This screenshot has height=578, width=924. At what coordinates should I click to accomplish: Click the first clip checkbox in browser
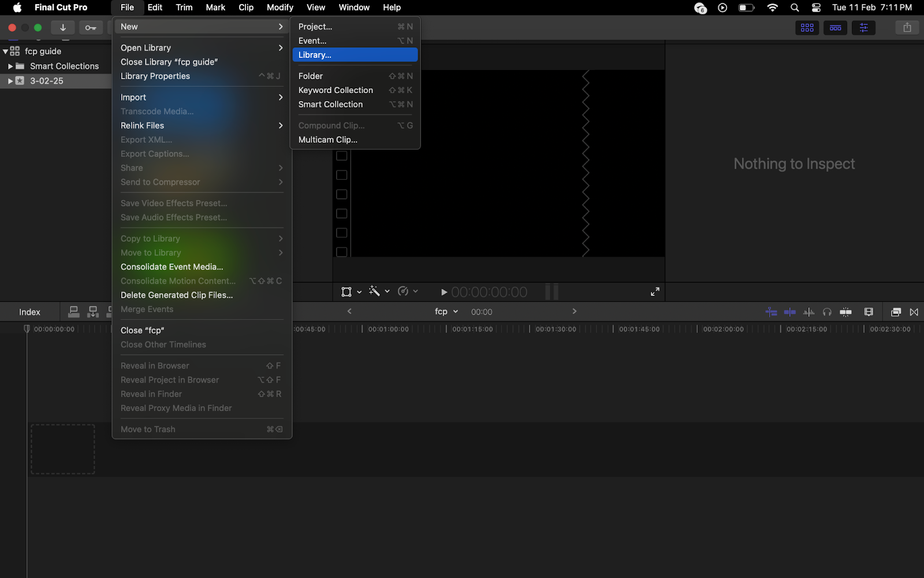341,155
